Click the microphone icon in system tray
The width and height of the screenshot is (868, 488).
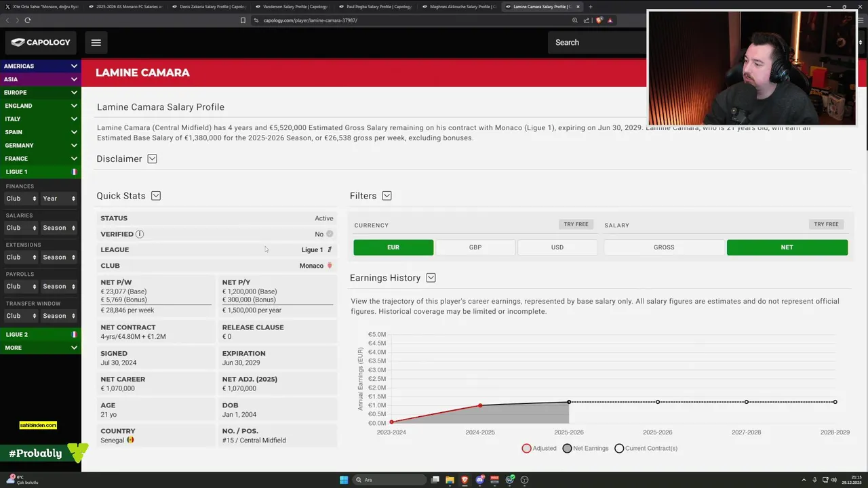(815, 480)
